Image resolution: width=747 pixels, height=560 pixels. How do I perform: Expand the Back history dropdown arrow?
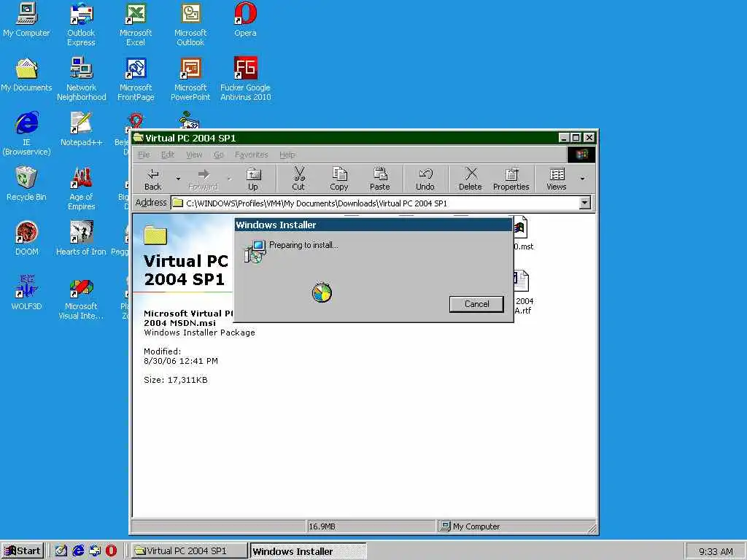coord(178,179)
